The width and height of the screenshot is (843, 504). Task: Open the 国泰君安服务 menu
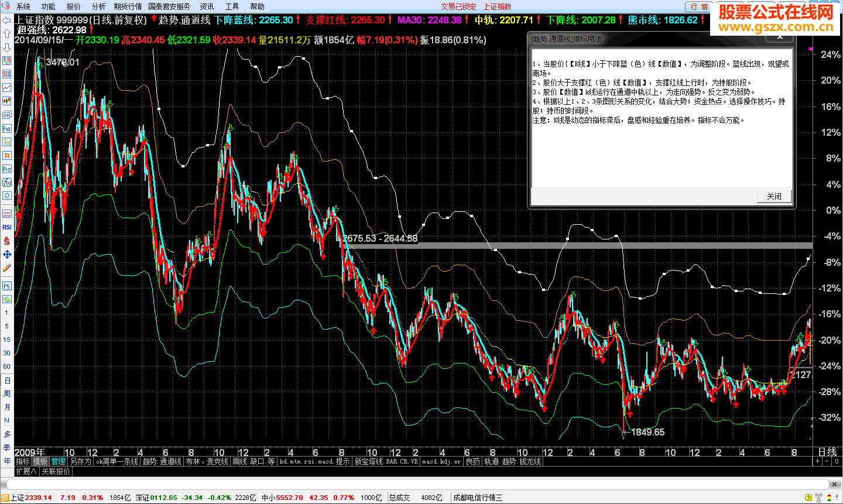pyautogui.click(x=169, y=6)
